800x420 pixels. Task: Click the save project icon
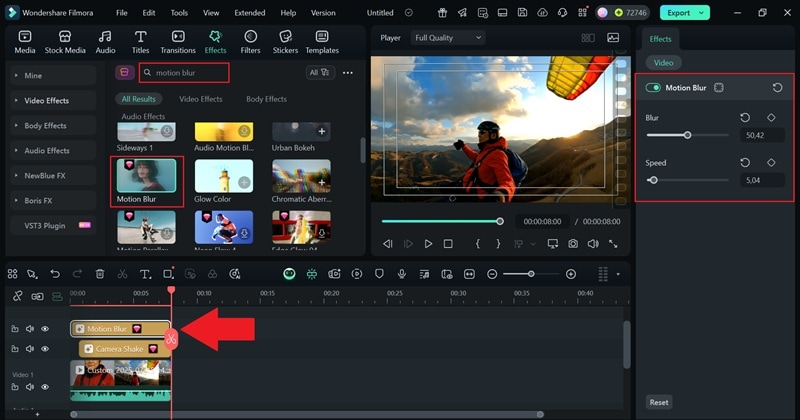[522, 12]
